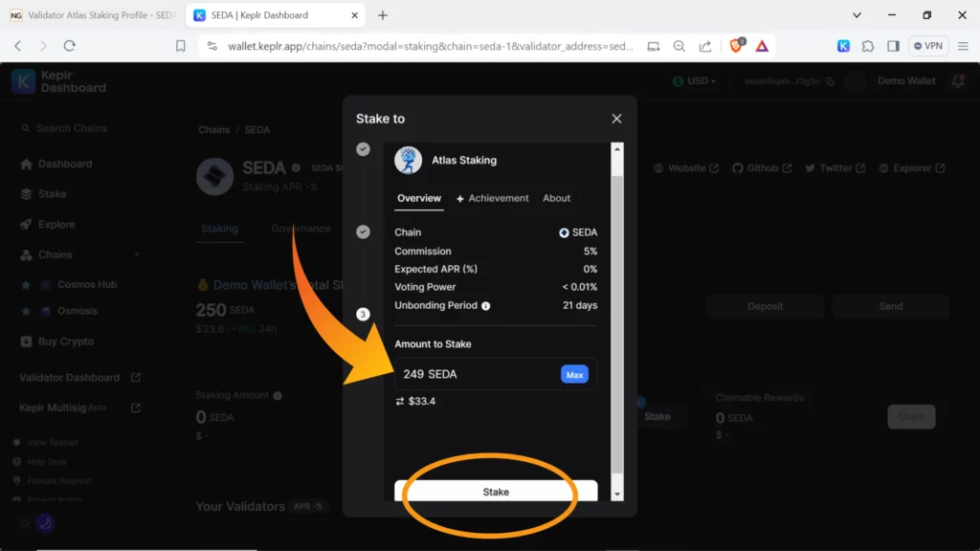Image resolution: width=980 pixels, height=551 pixels.
Task: Click the notification bell icon
Action: pos(958,81)
